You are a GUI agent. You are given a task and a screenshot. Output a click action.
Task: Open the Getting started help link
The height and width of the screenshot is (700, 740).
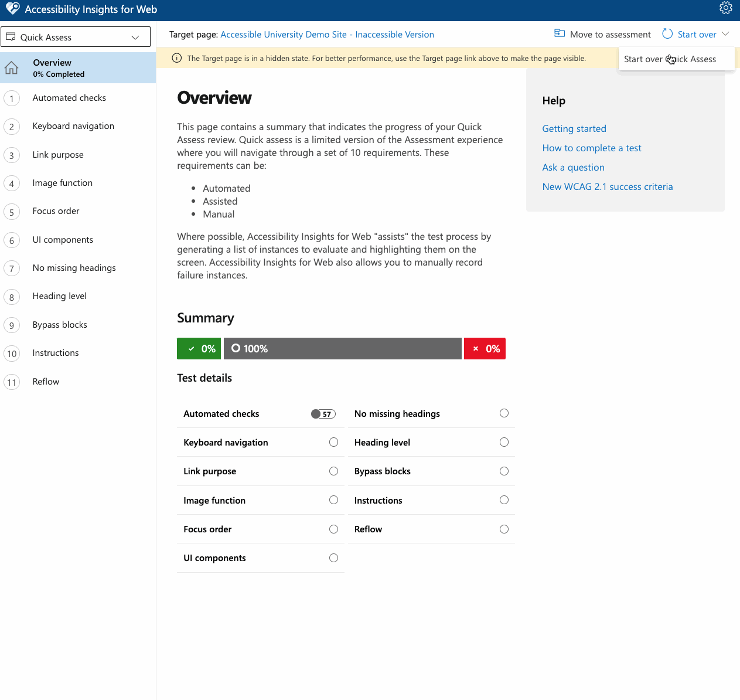click(574, 128)
